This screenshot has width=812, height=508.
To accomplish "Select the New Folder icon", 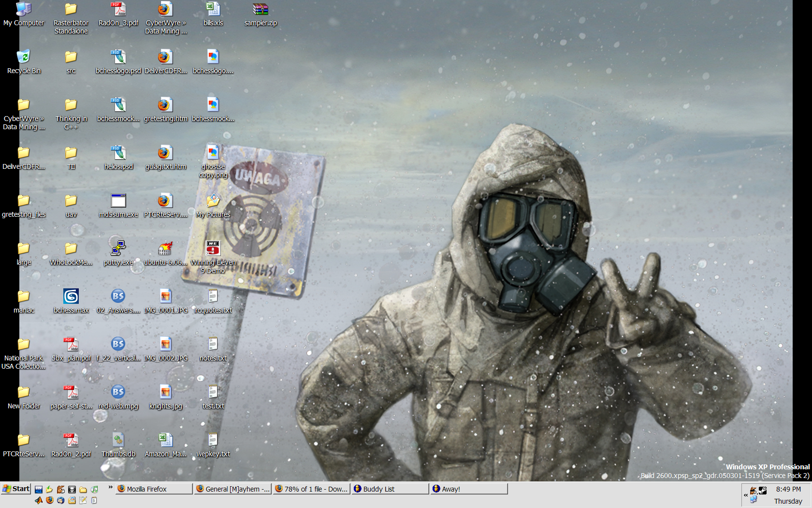I will pyautogui.click(x=24, y=397).
